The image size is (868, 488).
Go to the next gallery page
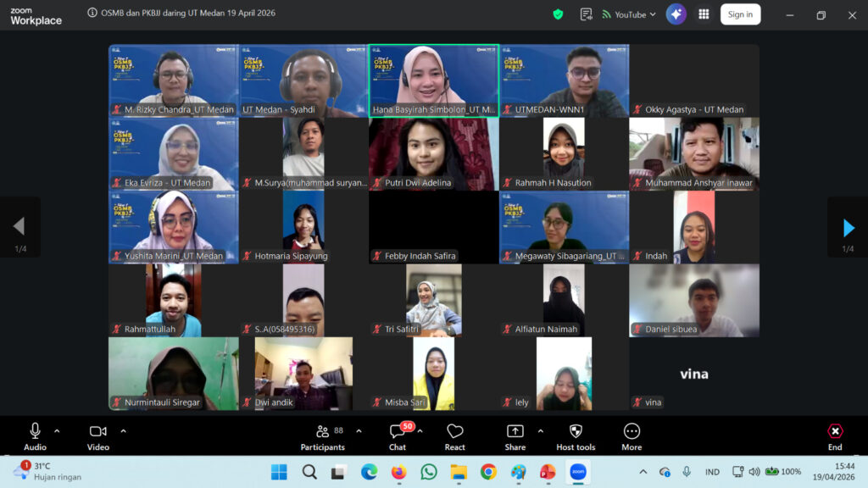(848, 226)
